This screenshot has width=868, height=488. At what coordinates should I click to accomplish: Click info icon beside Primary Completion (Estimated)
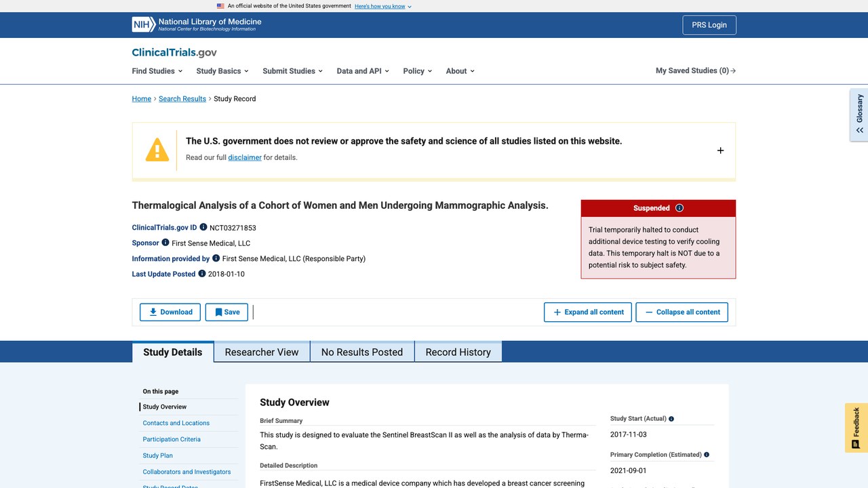coord(707,455)
